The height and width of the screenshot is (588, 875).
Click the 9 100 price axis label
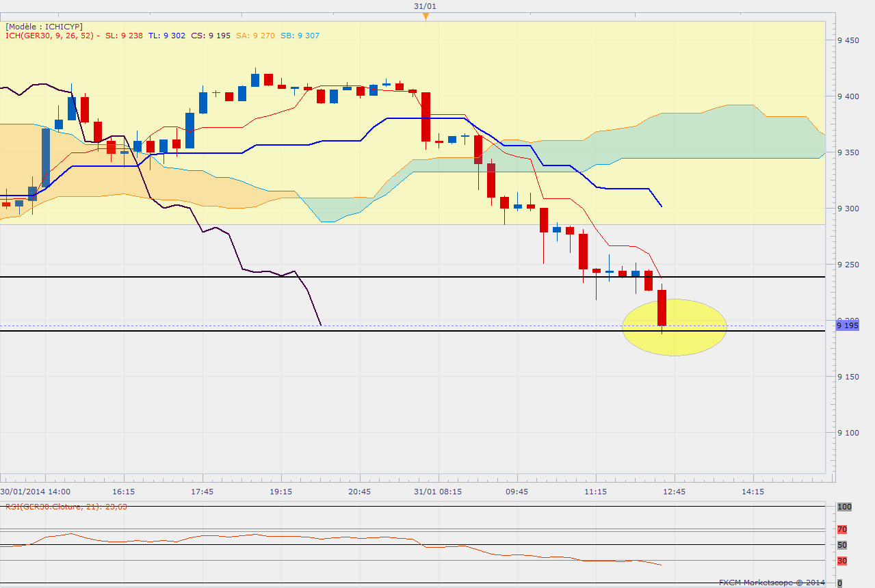(848, 433)
